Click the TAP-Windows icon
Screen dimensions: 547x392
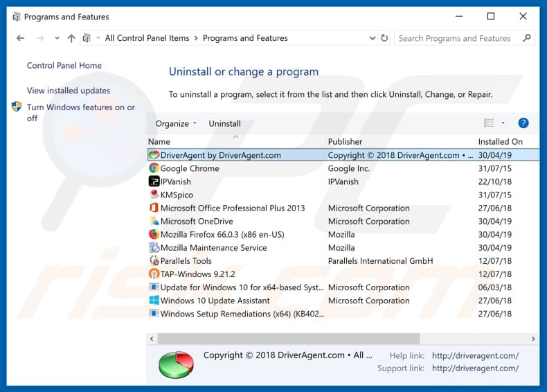(154, 274)
